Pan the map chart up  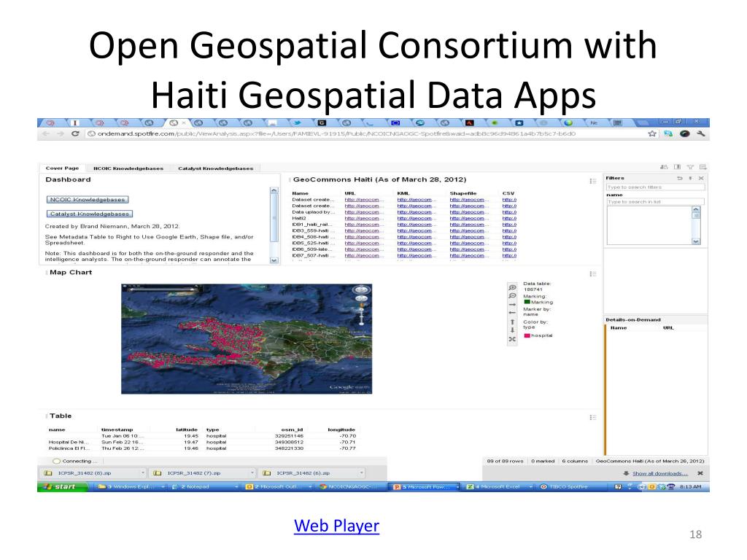point(512,322)
